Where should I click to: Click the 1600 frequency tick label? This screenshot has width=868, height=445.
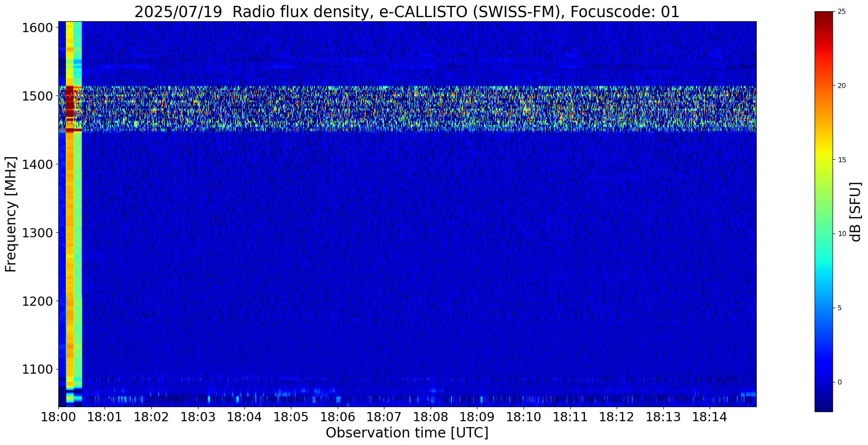click(x=37, y=28)
